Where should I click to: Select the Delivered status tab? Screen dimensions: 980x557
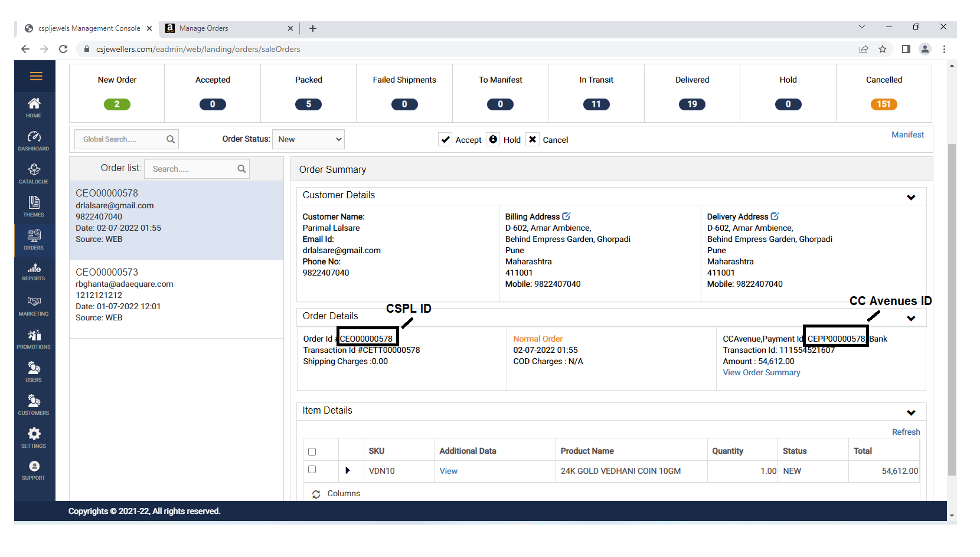click(692, 93)
